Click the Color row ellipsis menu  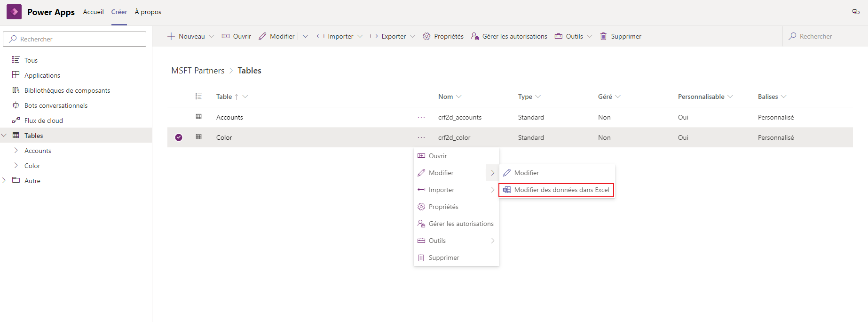pos(421,137)
